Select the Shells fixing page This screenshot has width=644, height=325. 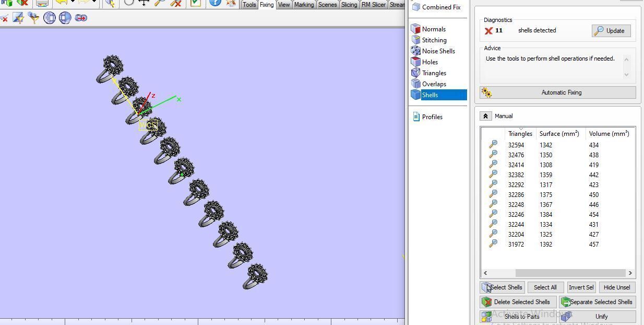point(438,95)
